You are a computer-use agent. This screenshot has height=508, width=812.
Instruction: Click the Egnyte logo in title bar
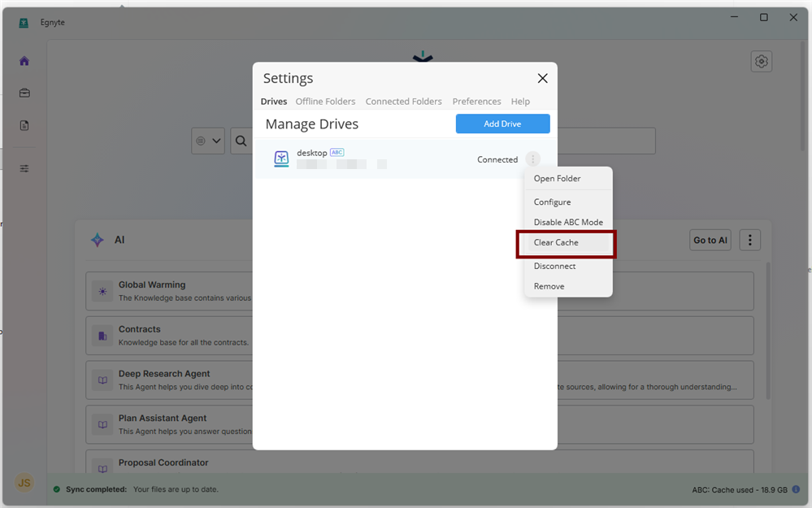pyautogui.click(x=24, y=23)
